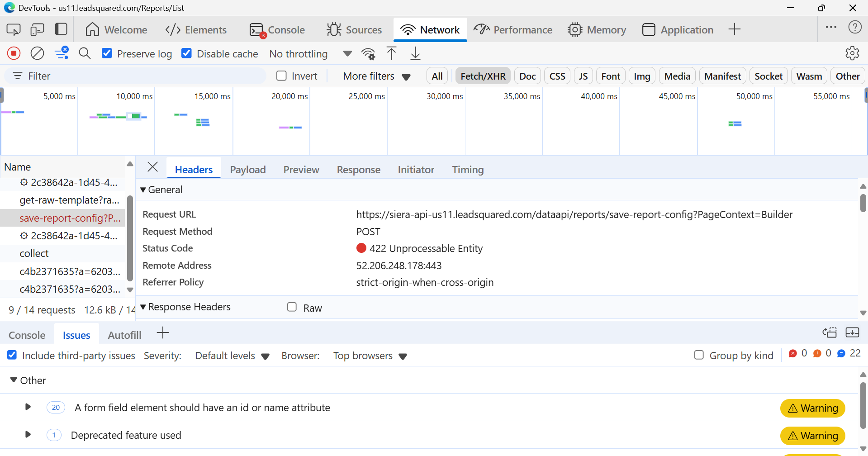This screenshot has height=456, width=868.
Task: Expand the More filters dropdown
Action: pyautogui.click(x=376, y=76)
